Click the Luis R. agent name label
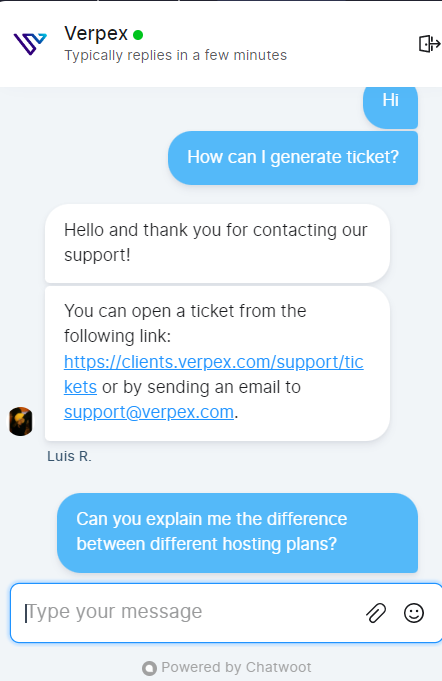442x681 pixels. point(69,456)
